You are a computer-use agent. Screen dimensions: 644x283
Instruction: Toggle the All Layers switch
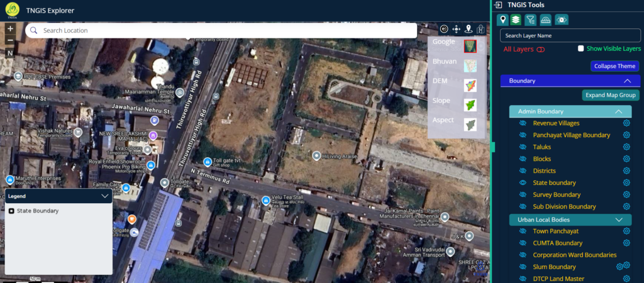click(540, 49)
